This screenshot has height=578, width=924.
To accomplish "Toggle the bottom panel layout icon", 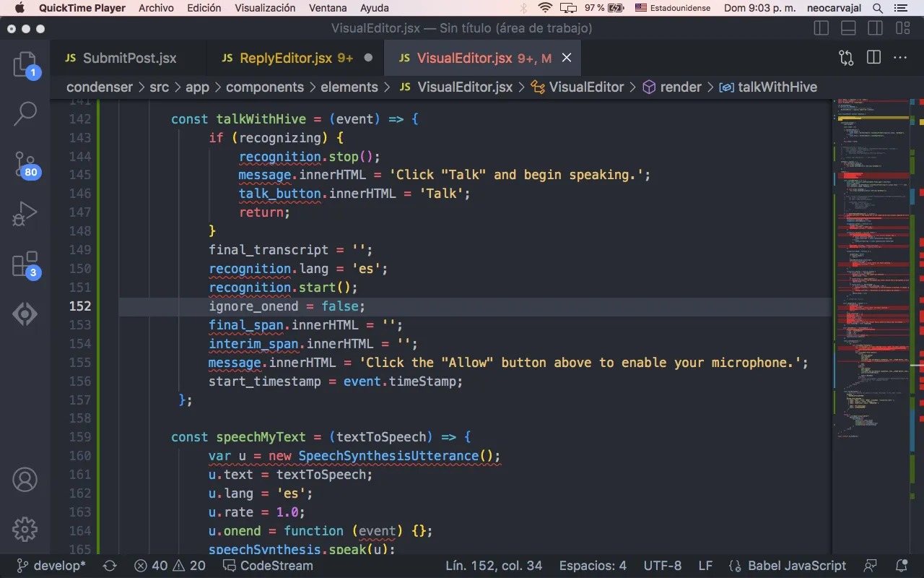I will point(849,28).
